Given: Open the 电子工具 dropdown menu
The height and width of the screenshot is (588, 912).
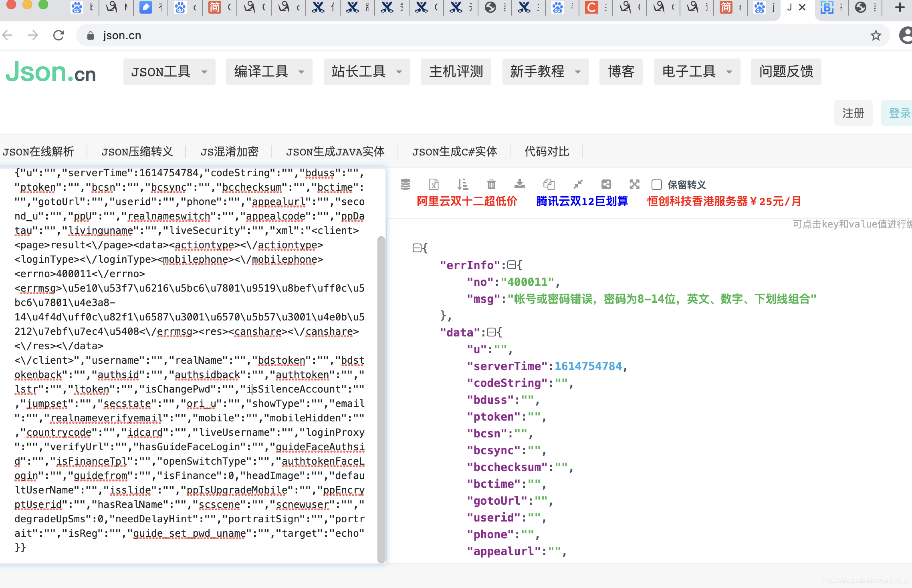Looking at the screenshot, I should point(697,72).
